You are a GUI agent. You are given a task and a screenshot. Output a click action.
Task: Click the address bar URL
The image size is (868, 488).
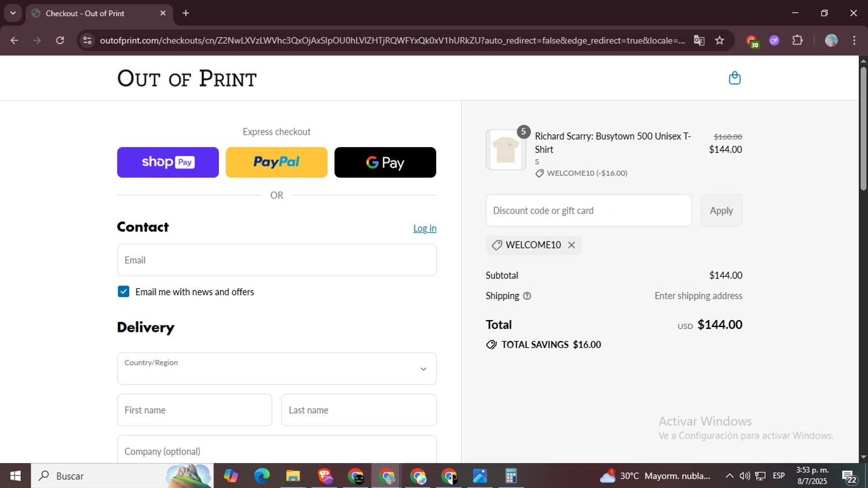tap(392, 41)
